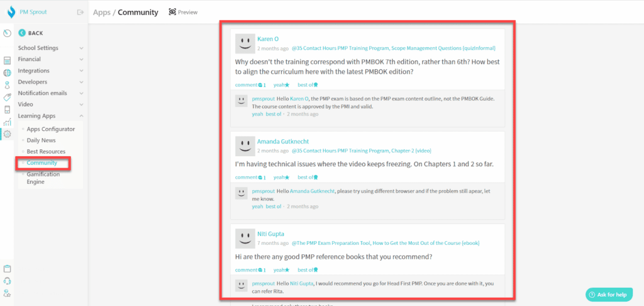Image resolution: width=644 pixels, height=306 pixels.
Task: Open Daily News in Learning Apps
Action: pyautogui.click(x=41, y=140)
